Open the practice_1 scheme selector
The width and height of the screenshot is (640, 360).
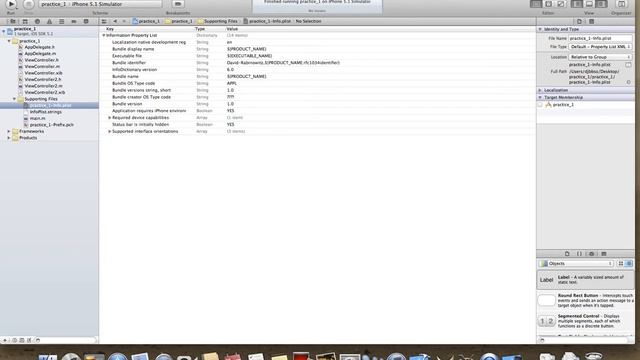pos(100,4)
